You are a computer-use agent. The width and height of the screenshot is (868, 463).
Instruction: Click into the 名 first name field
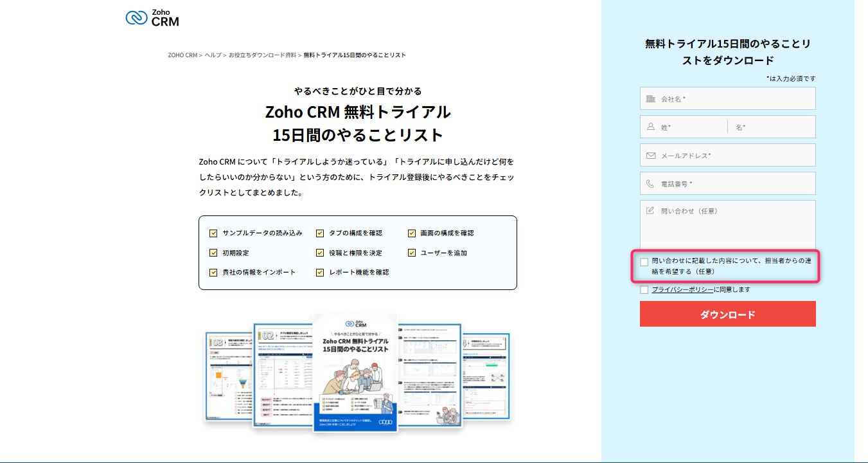(x=774, y=127)
